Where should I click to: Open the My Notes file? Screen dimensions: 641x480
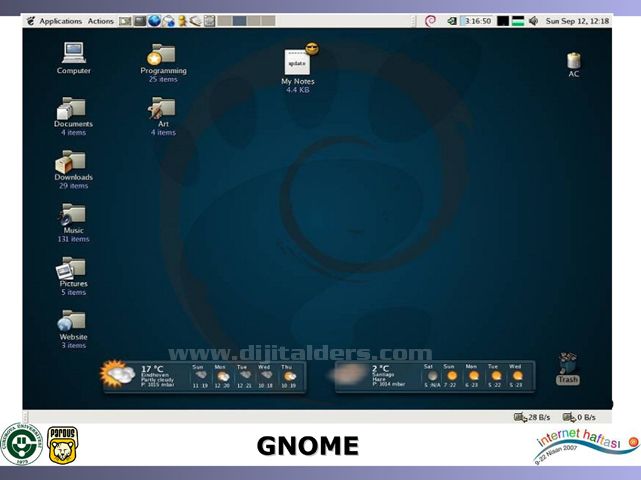(297, 61)
